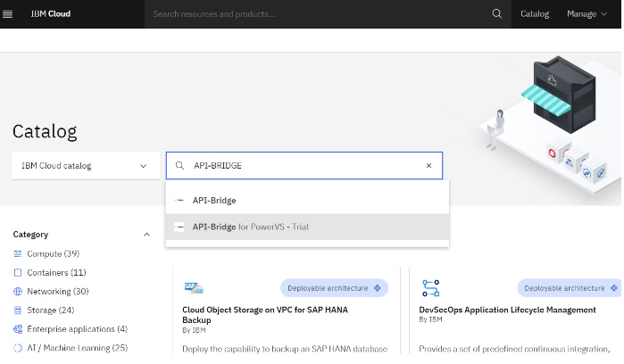This screenshot has height=364, width=624.
Task: Click the magnifier icon in catalog search
Action: 179,165
